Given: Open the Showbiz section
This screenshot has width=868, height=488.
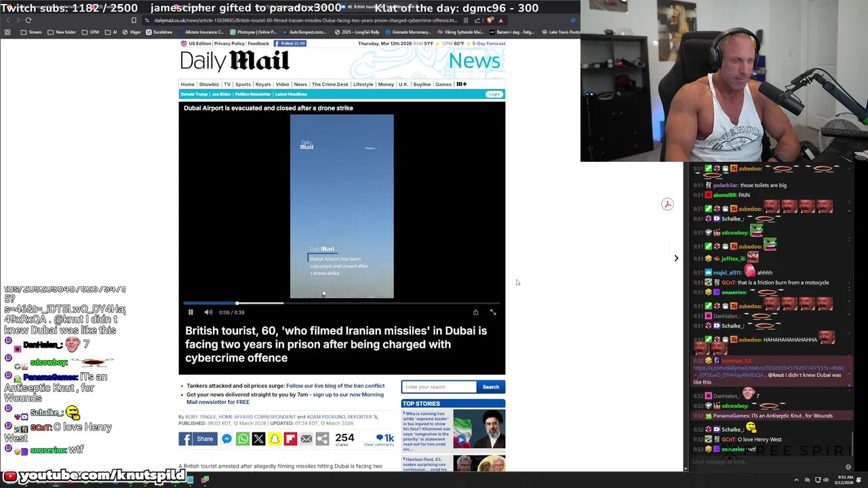Looking at the screenshot, I should click(209, 84).
